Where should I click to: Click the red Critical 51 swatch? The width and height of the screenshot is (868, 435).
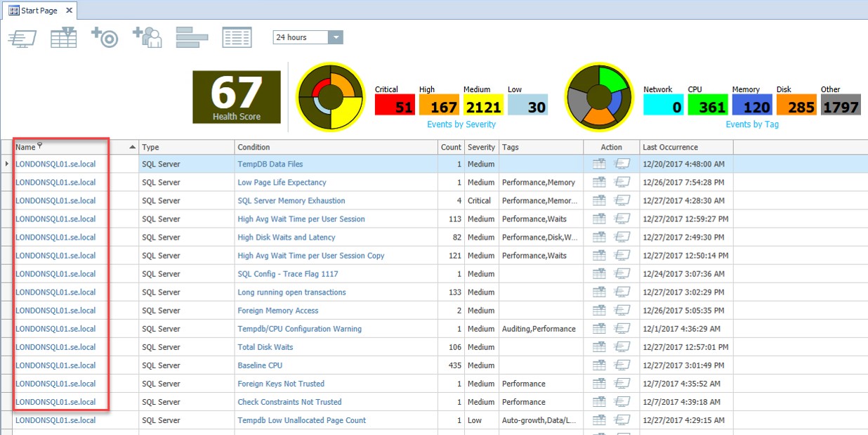point(395,105)
